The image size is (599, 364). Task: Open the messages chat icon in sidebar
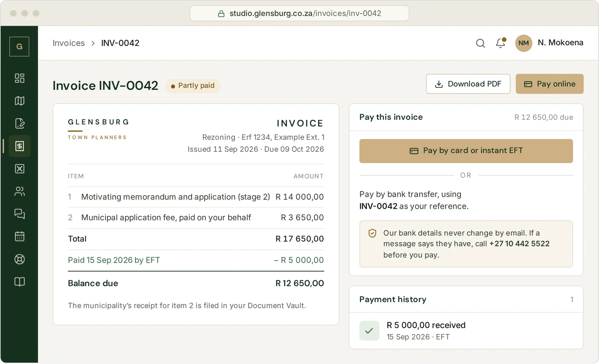(19, 214)
